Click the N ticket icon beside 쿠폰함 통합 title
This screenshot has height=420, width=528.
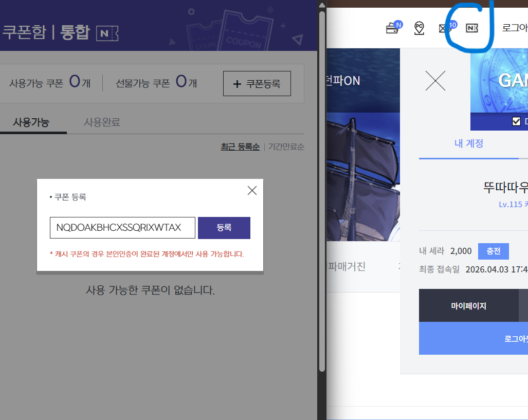pyautogui.click(x=107, y=33)
